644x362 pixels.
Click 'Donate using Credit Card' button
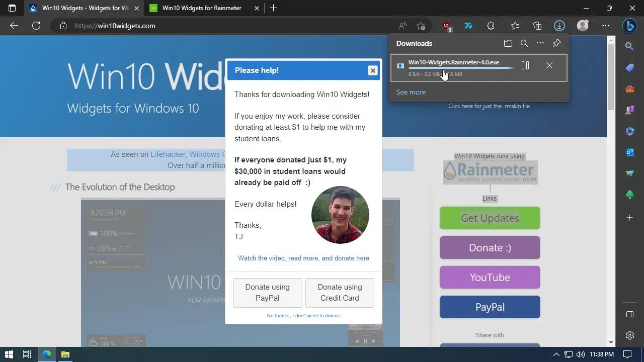click(x=340, y=293)
